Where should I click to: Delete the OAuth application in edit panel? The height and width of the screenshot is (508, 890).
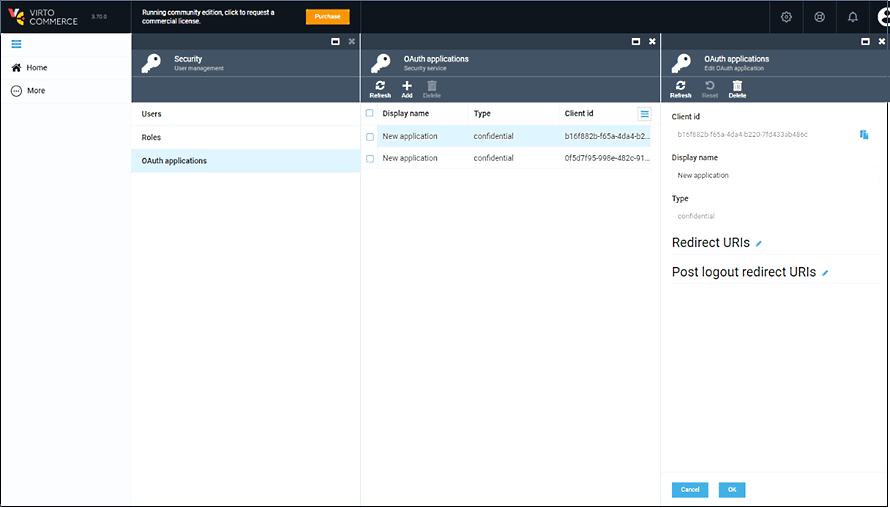coord(737,89)
